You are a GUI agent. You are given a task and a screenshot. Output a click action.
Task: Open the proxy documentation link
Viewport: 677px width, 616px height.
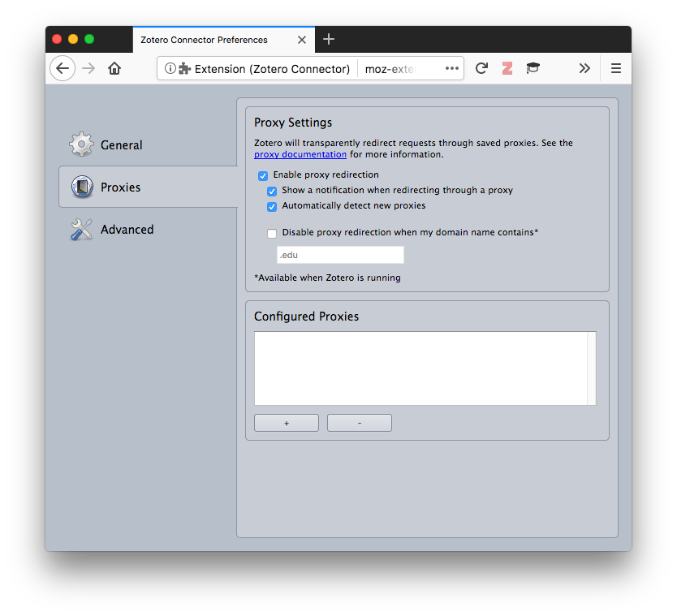(x=300, y=154)
